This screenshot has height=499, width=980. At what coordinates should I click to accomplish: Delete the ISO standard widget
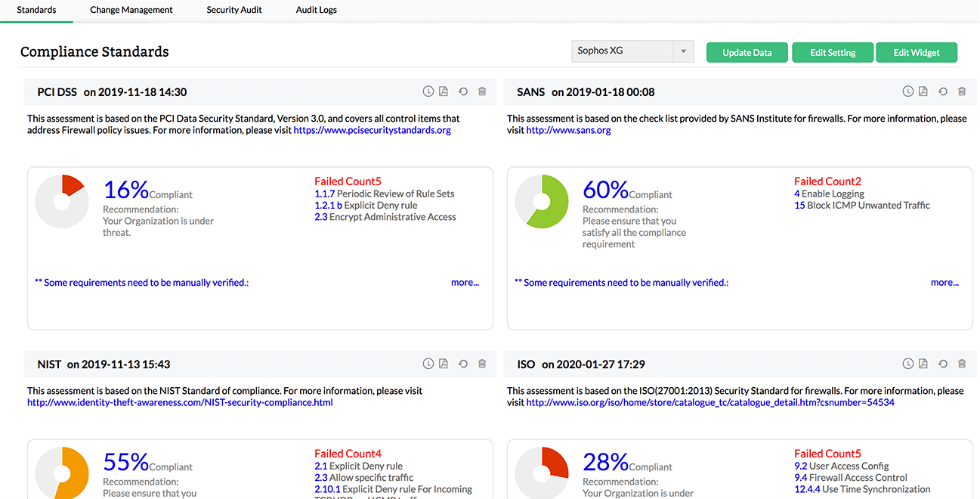962,364
